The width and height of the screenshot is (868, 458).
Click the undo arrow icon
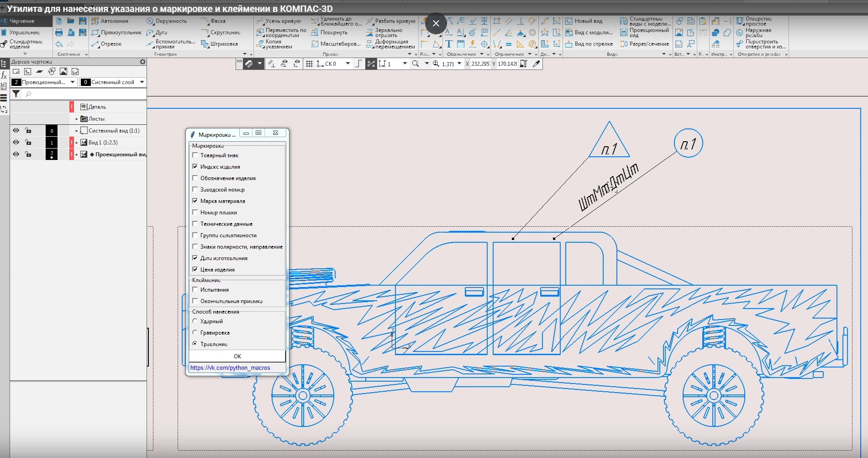tap(59, 44)
